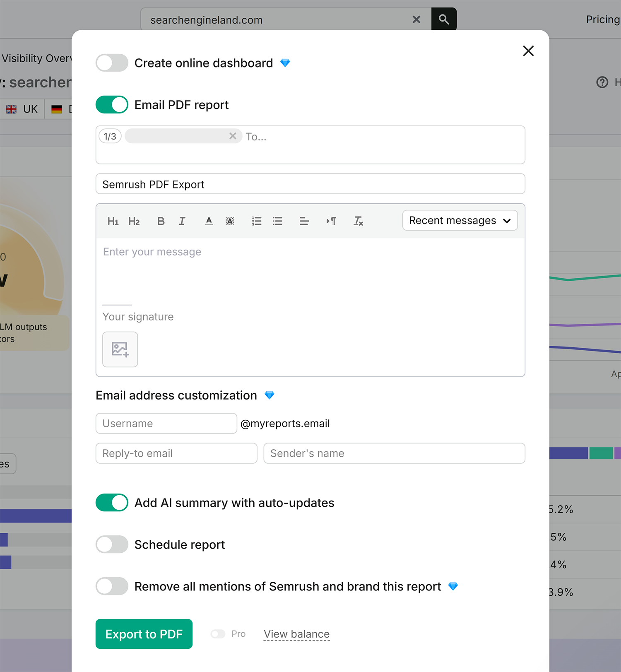
Task: Remove the recipient email chip
Action: click(x=233, y=136)
